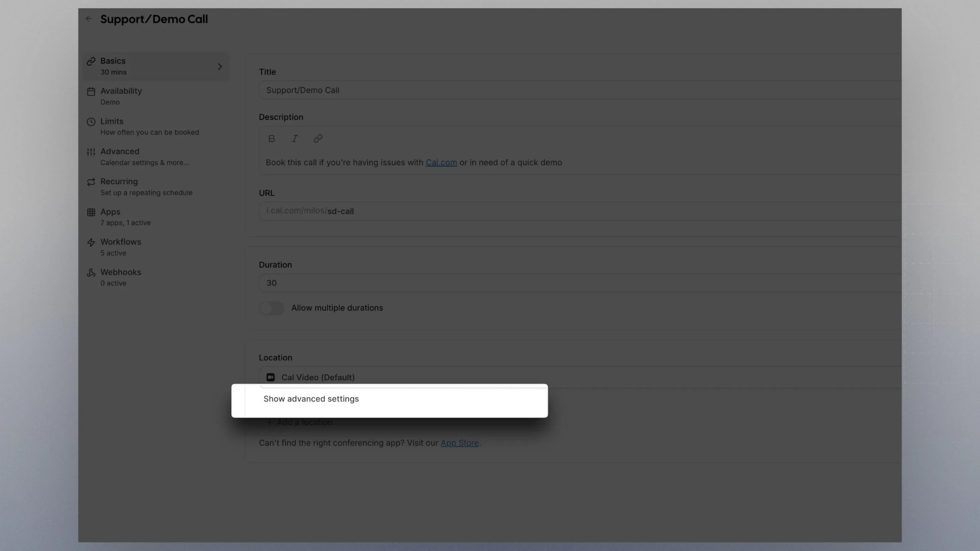Viewport: 980px width, 551px height.
Task: Click the back arrow beside Support/Demo Call
Action: (89, 19)
